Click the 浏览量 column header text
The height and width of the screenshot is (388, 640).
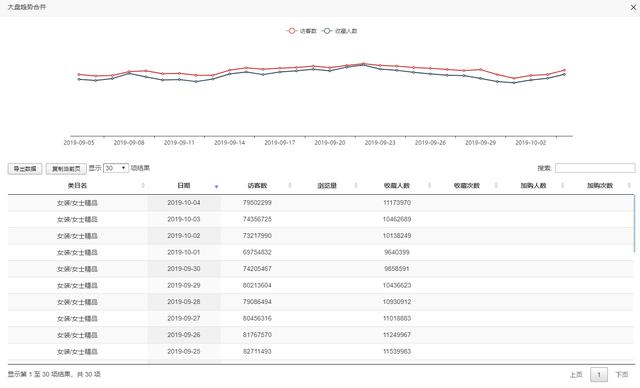(327, 186)
